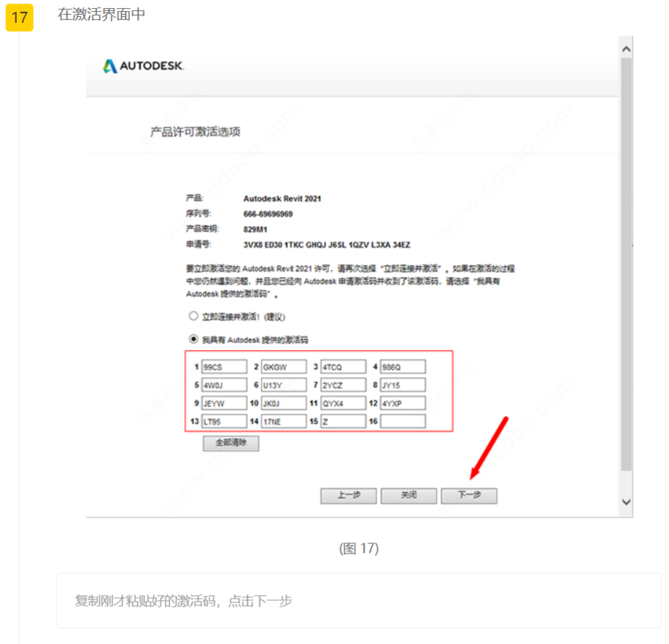
Task: Click the empty activation code field 16
Action: pos(403,422)
